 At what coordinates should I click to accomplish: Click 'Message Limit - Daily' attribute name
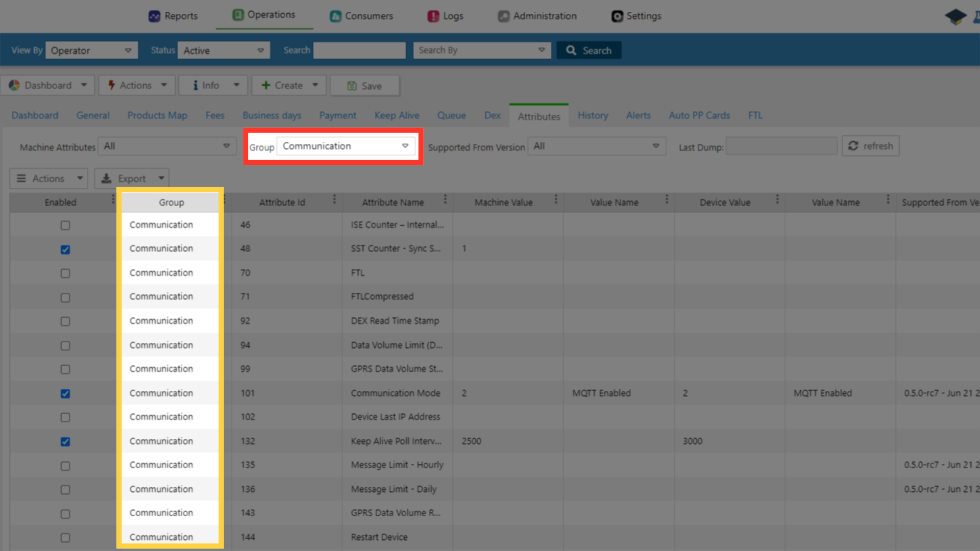(x=394, y=489)
